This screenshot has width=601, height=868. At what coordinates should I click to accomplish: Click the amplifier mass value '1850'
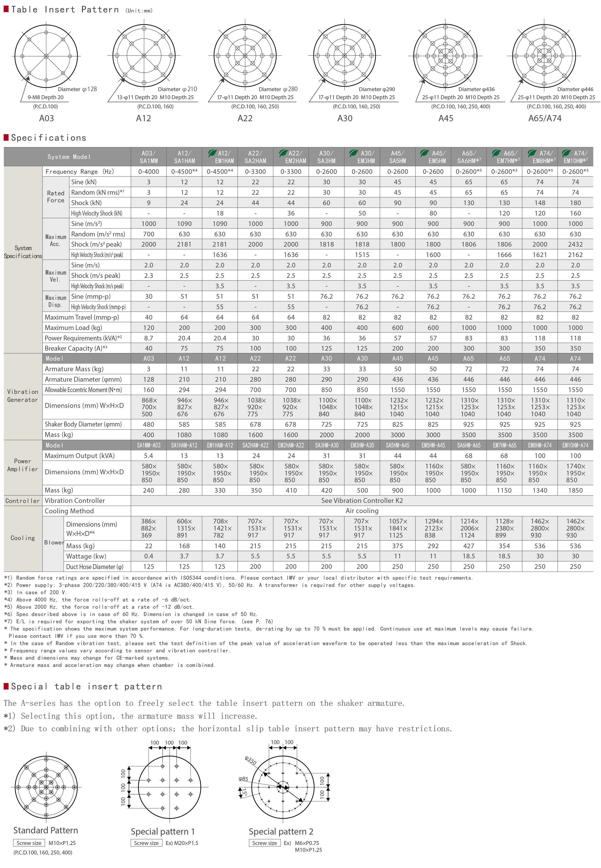pyautogui.click(x=575, y=490)
